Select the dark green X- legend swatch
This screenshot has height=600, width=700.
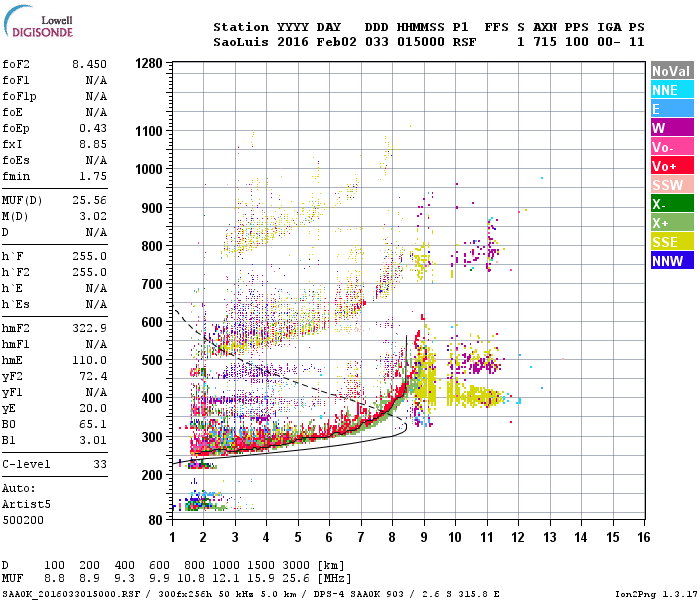pos(672,204)
